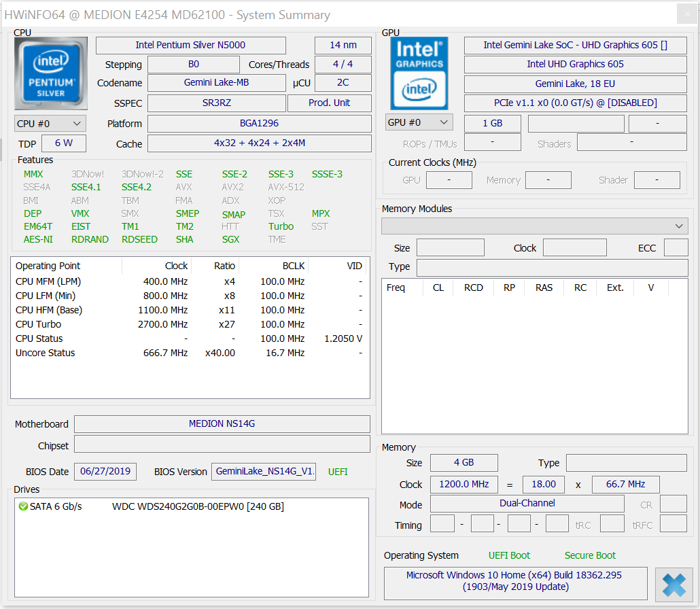Click the green SATA drive status check icon
This screenshot has width=700, height=609.
(23, 506)
